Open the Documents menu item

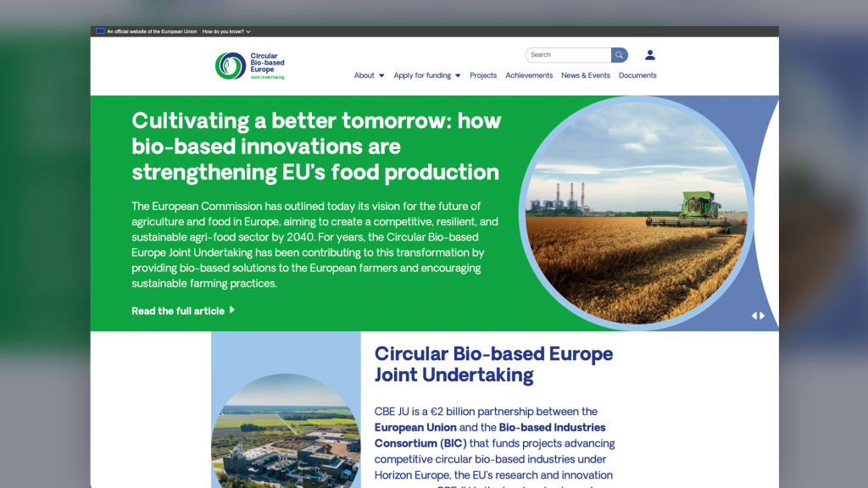(x=637, y=75)
